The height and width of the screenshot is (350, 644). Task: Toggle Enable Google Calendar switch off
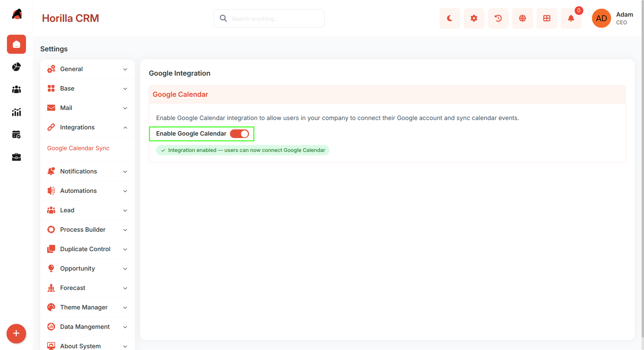[239, 134]
